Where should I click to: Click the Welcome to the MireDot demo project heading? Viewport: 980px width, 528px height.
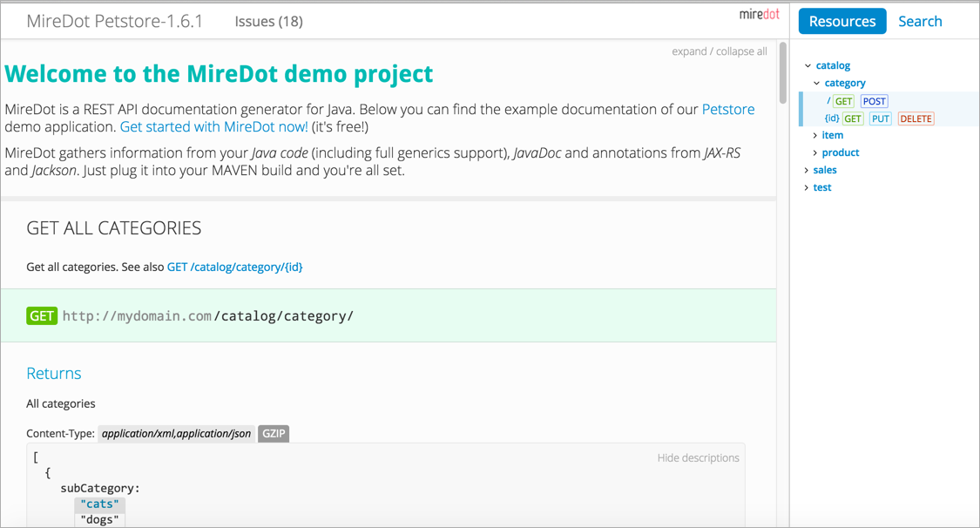tap(219, 74)
